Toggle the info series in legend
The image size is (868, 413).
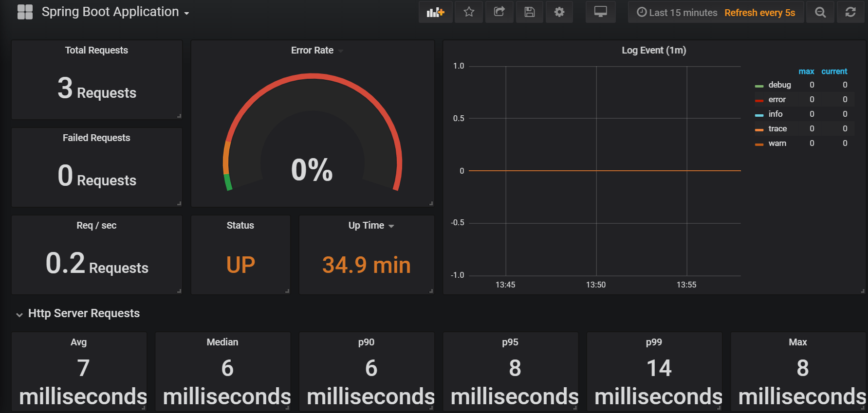point(776,114)
